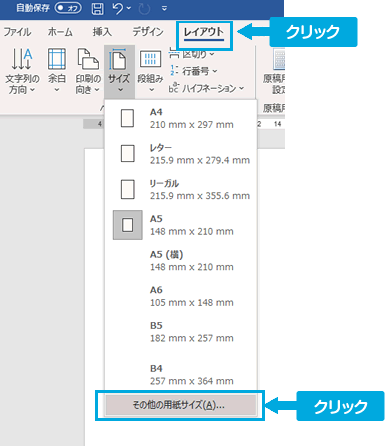Expand the ハイフネーション hyphenation dropdown

click(206, 88)
